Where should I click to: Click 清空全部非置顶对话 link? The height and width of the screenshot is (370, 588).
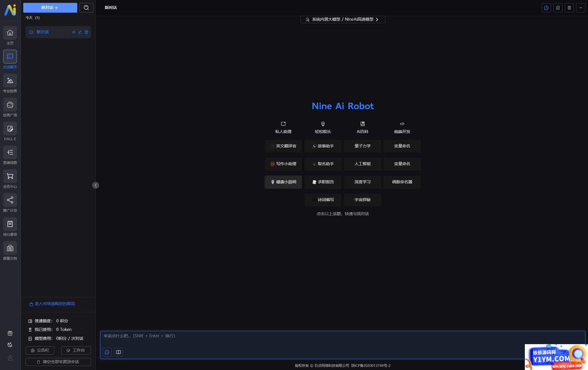click(x=58, y=361)
